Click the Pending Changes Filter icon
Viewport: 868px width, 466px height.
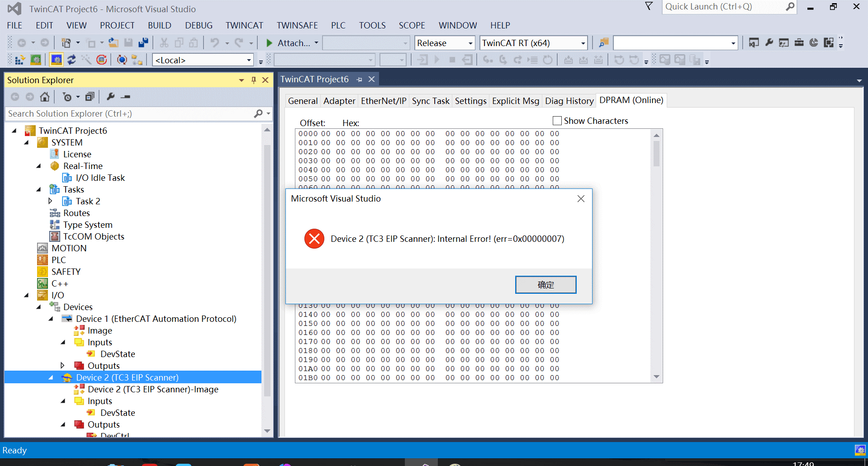point(67,97)
